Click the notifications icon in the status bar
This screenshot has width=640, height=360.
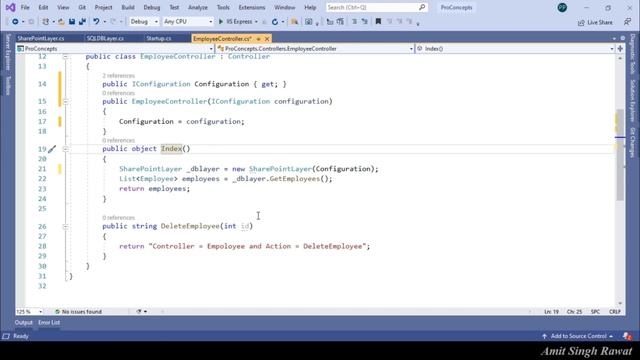pyautogui.click(x=627, y=336)
